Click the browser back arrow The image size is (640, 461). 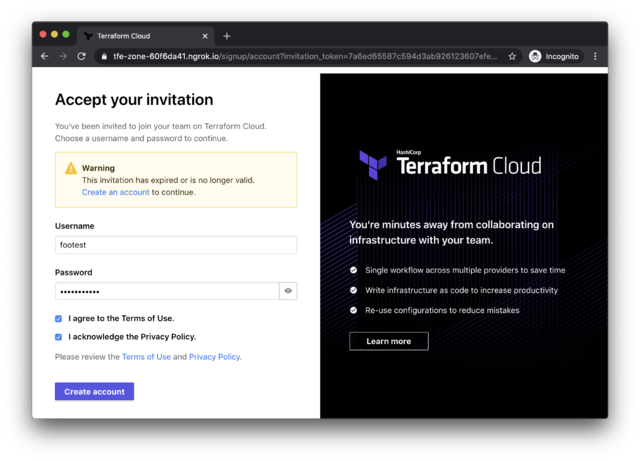click(44, 57)
